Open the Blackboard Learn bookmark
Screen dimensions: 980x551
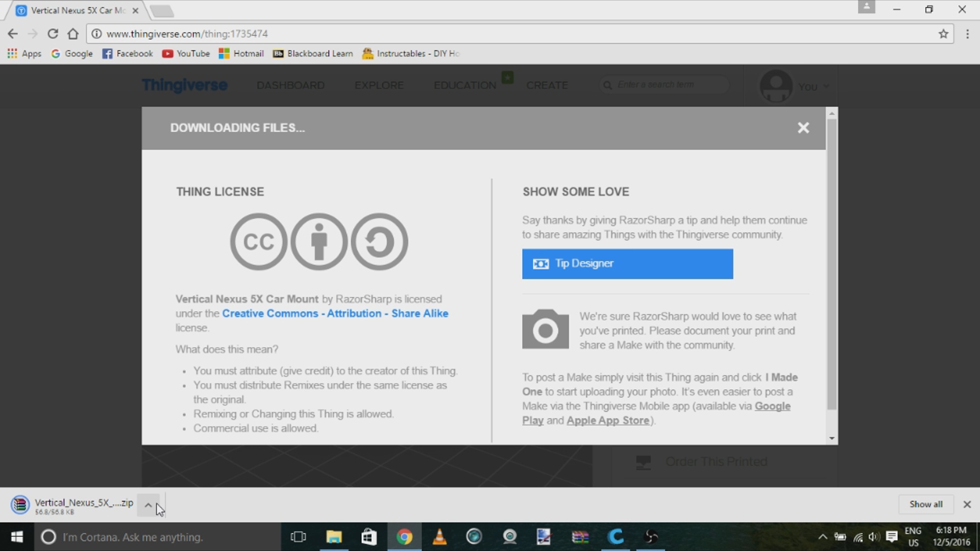pos(313,54)
